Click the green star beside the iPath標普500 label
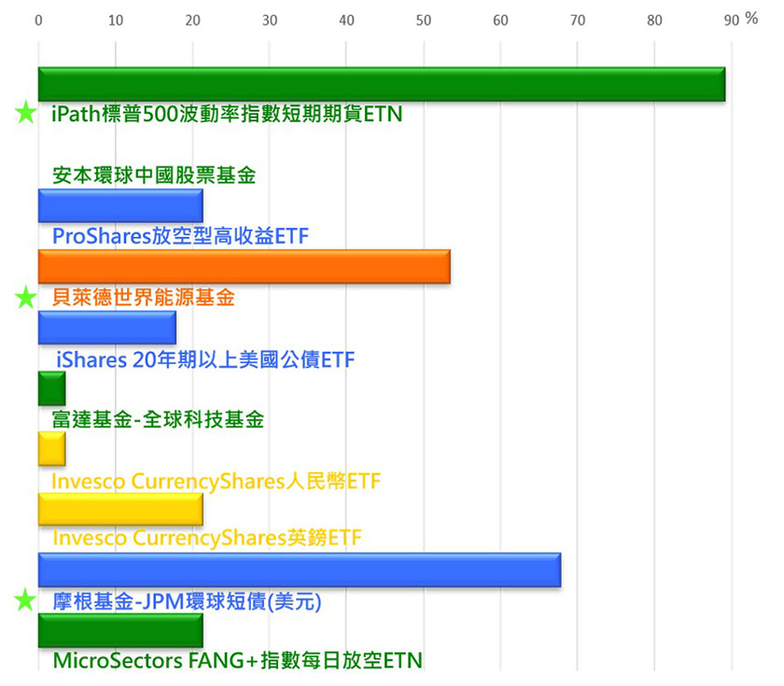Image resolution: width=784 pixels, height=686 pixels. 25,113
